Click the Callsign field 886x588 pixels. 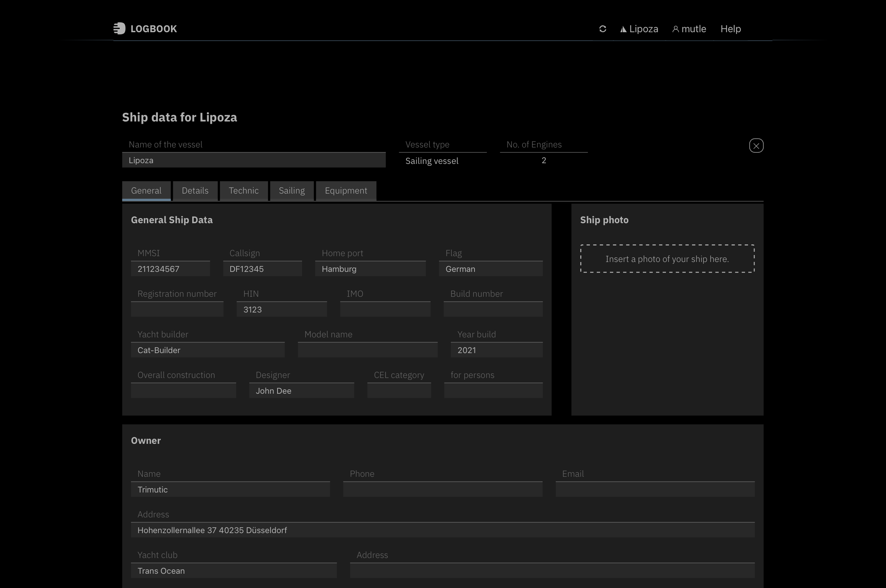(x=262, y=269)
